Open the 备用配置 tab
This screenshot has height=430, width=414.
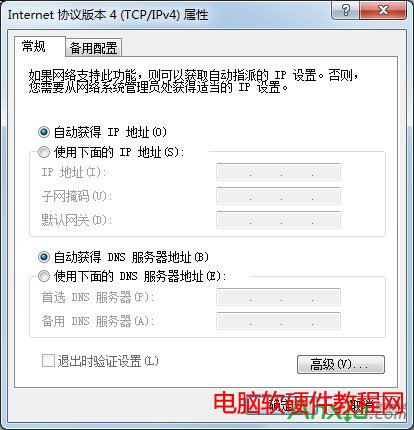93,48
